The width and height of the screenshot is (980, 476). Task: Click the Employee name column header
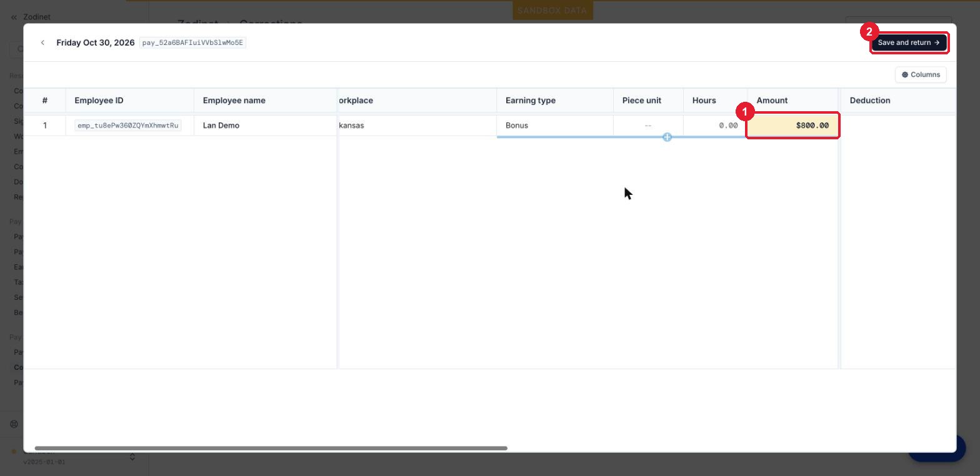pyautogui.click(x=266, y=101)
